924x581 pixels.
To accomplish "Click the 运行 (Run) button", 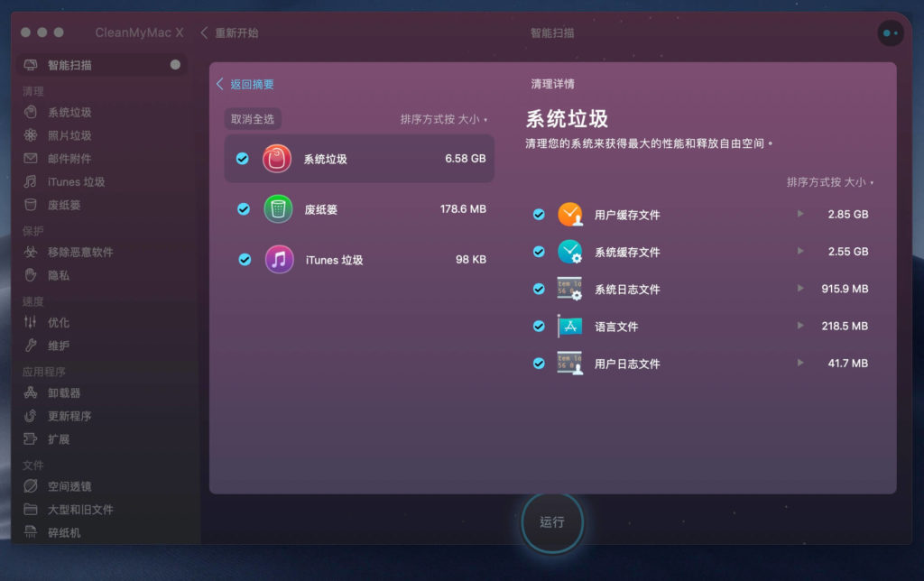I will click(x=552, y=522).
